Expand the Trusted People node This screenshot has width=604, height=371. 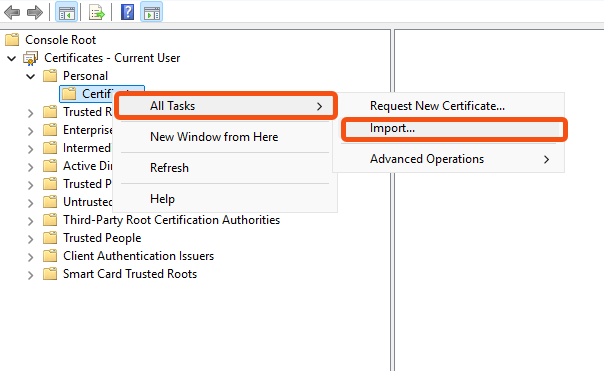[x=30, y=239]
